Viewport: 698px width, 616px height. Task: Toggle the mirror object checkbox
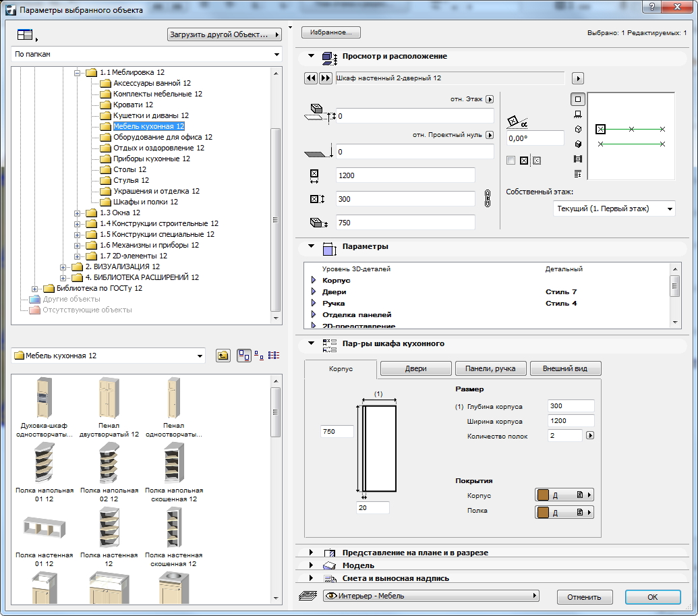tap(511, 161)
